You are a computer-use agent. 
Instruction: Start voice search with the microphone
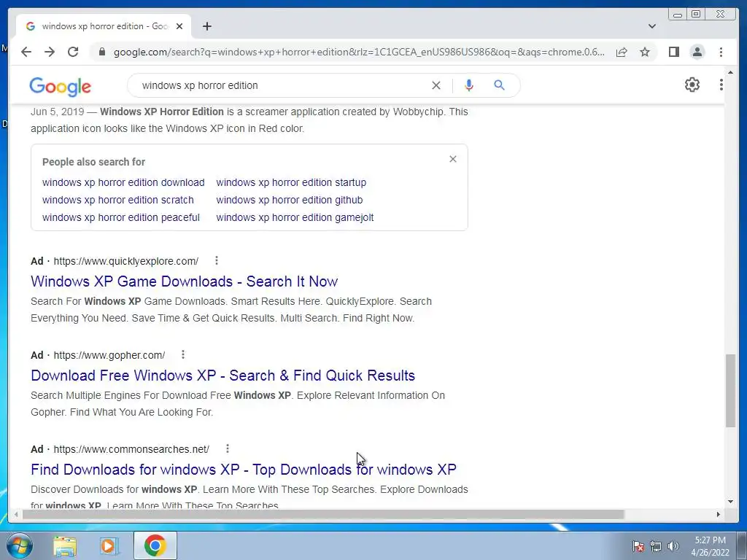(469, 85)
